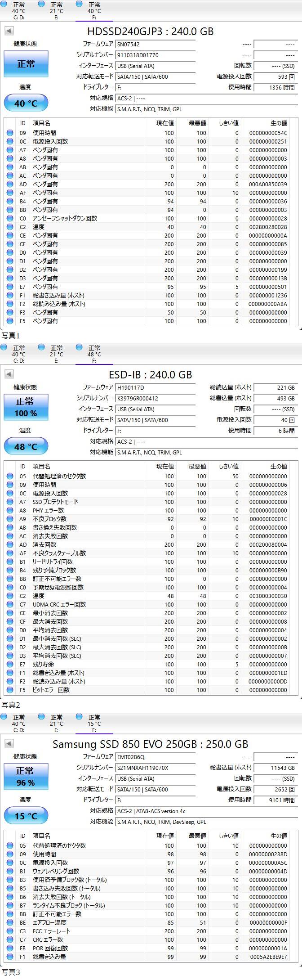The width and height of the screenshot is (302, 980).
Task: Click the serial number field 9110318D01770
Action: coord(155,55)
